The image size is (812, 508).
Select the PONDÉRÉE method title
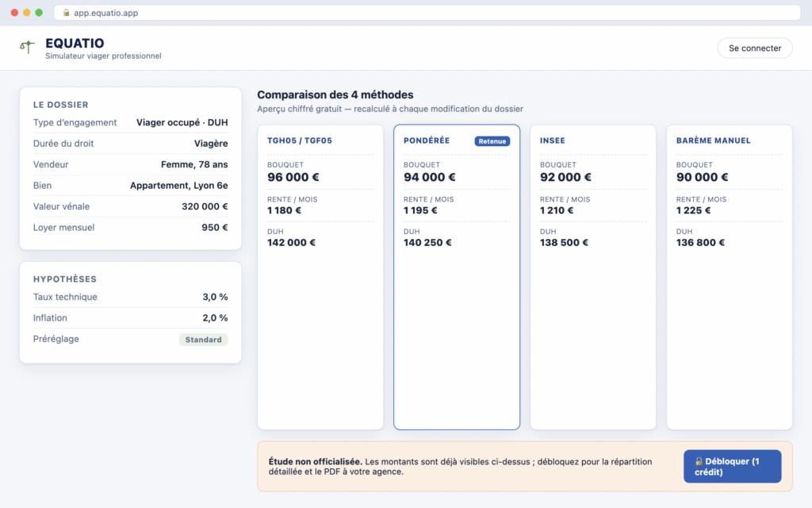click(x=427, y=140)
